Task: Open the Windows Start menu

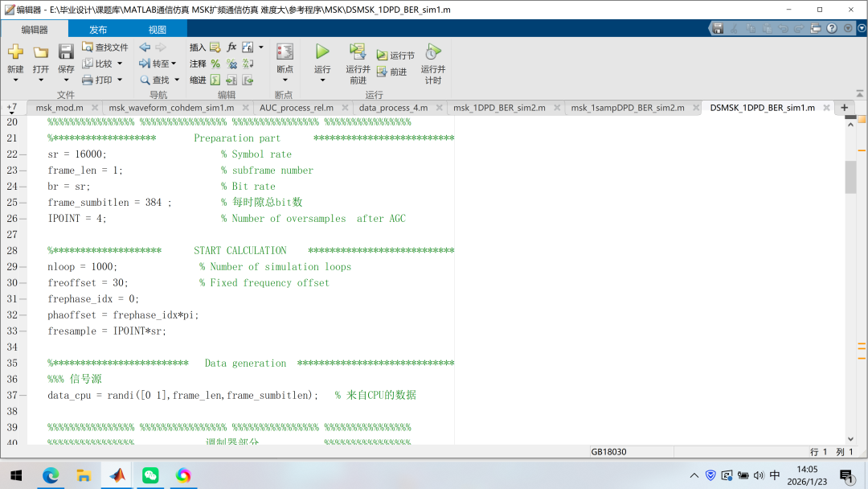Action: click(16, 475)
